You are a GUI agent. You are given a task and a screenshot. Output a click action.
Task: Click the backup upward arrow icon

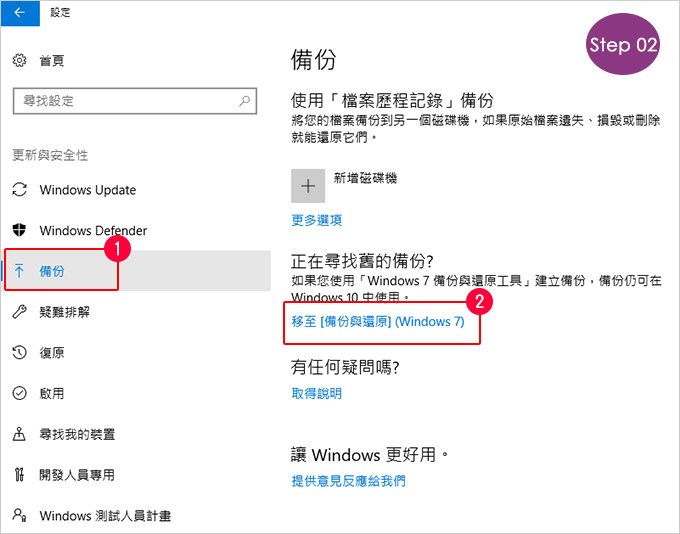point(19,271)
